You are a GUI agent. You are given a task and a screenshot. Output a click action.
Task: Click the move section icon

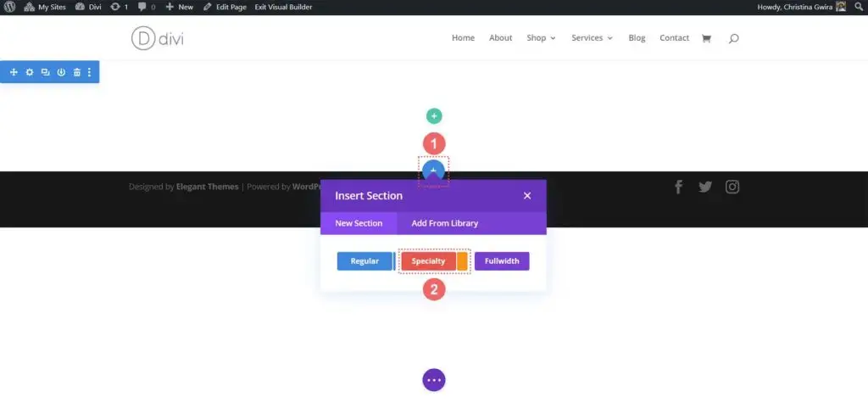point(14,72)
